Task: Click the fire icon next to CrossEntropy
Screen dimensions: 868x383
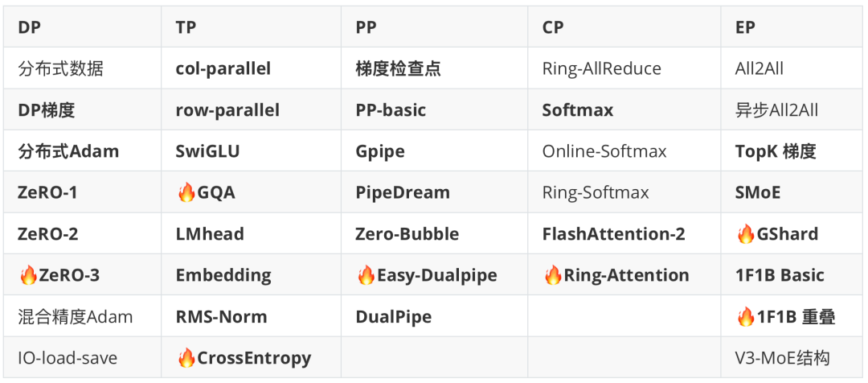Action: point(186,358)
